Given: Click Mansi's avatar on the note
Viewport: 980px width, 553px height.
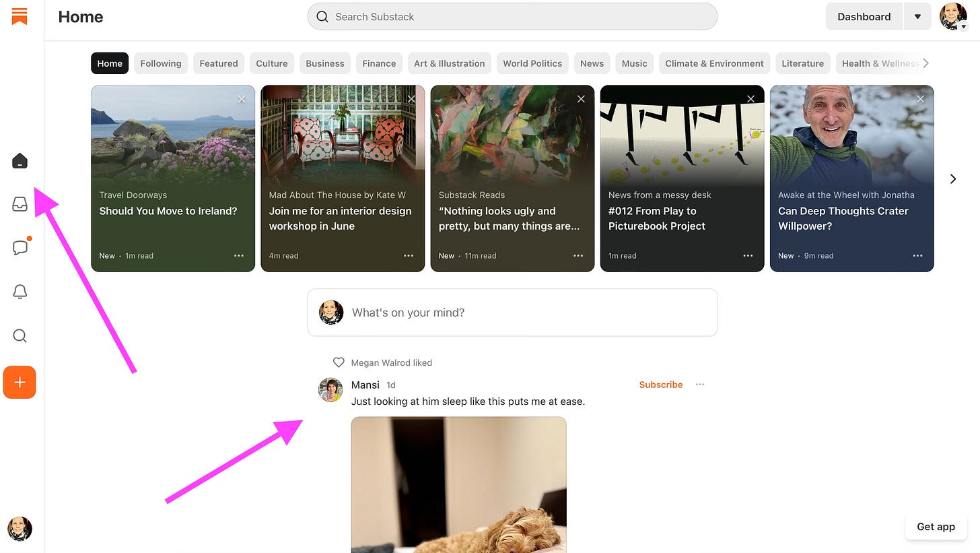Looking at the screenshot, I should click(330, 389).
